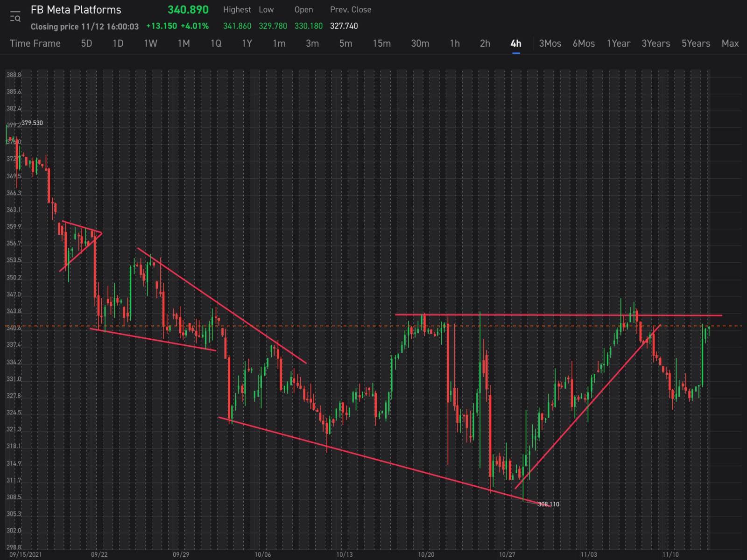Click the +4.01% change value
Screen dimensions: 747x560
coord(195,26)
